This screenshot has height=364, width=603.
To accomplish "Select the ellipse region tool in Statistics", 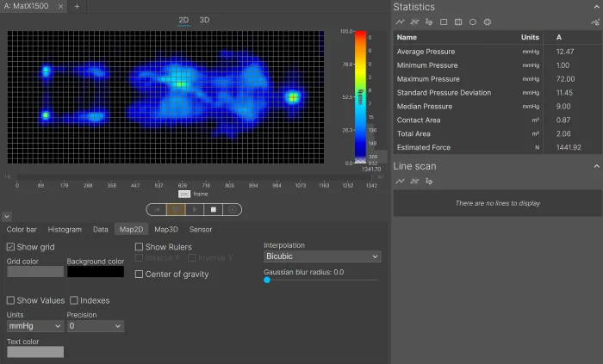I will (x=473, y=22).
